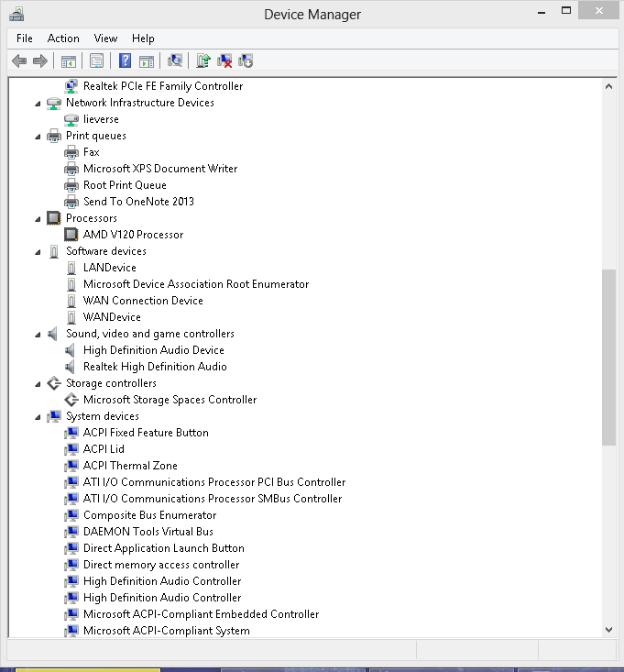Viewport: 624px width, 672px height.
Task: Click the Forward arrow toolbar icon
Action: (x=39, y=61)
